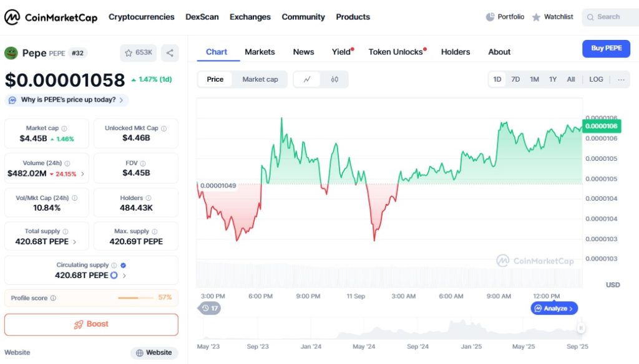Switch to the Markets tab
This screenshot has width=639, height=364.
(x=260, y=52)
